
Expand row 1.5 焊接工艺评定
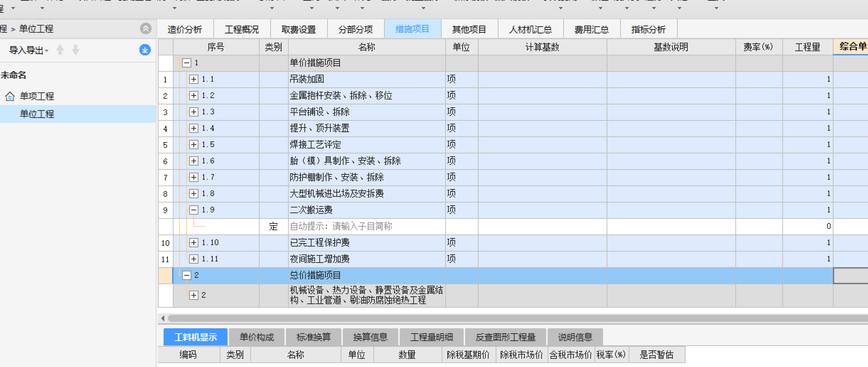(194, 145)
